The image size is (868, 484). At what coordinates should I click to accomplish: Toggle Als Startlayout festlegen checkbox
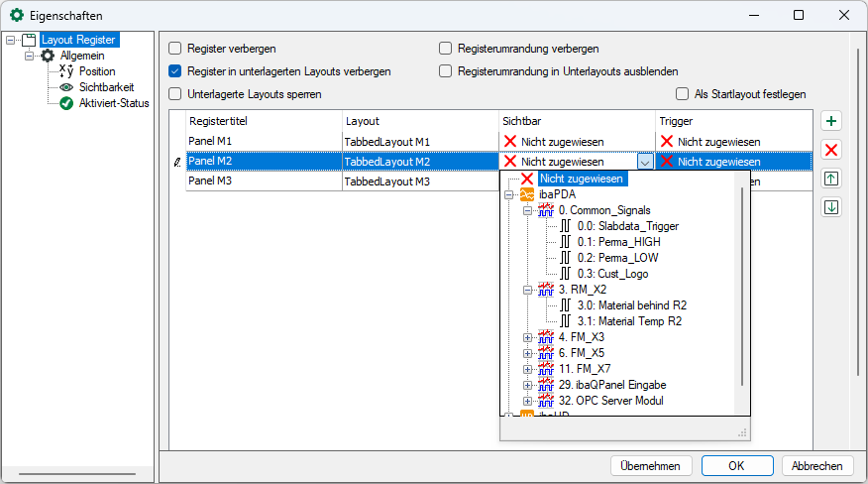pyautogui.click(x=682, y=94)
